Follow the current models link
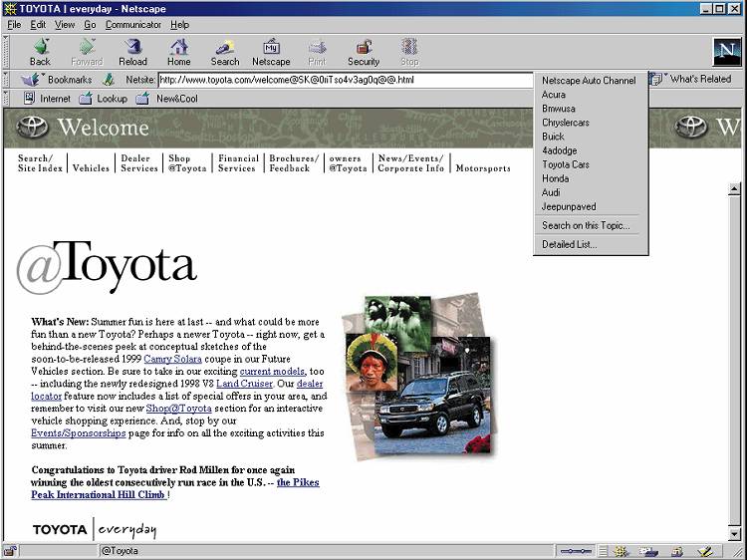Viewport: 747px width, 560px height. pos(272,372)
